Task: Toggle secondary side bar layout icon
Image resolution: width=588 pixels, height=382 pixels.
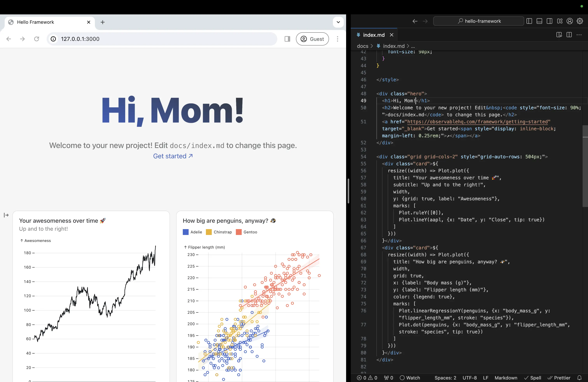Action: [x=549, y=21]
